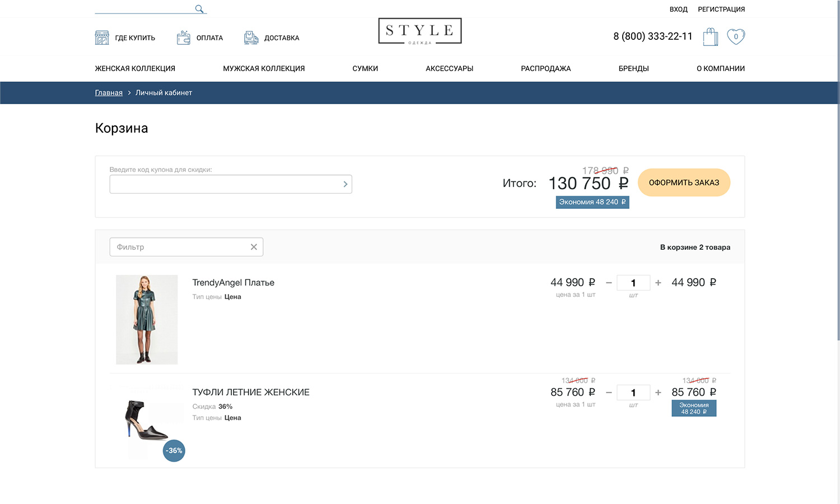Click the wallet icon for Оплата

click(x=183, y=38)
